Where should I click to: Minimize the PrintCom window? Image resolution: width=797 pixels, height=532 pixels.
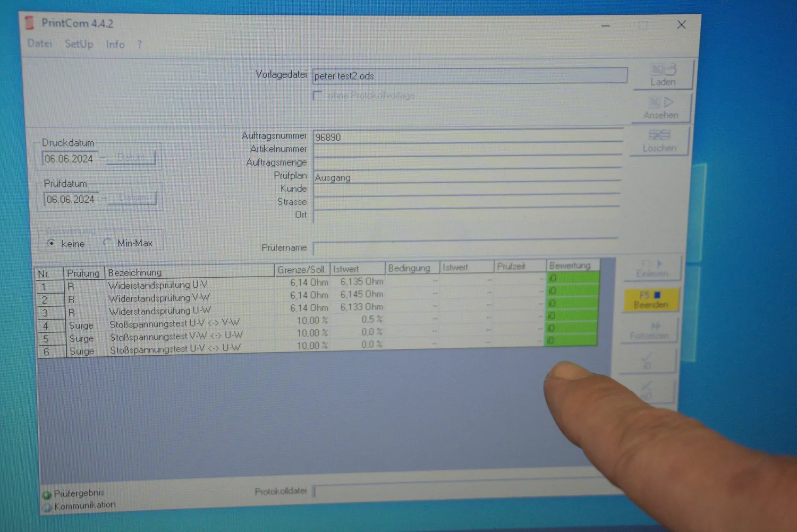pyautogui.click(x=606, y=25)
